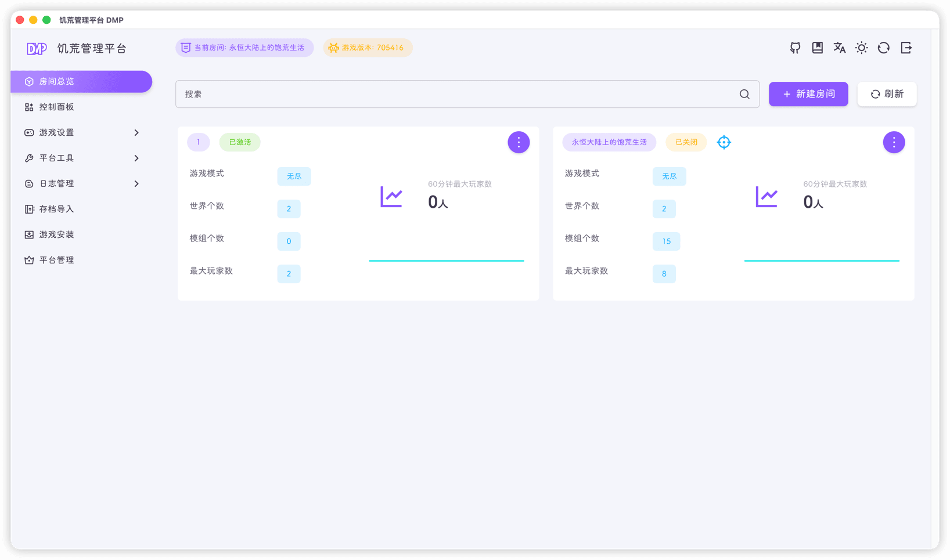
Task: Click the language translation icon
Action: click(x=839, y=48)
